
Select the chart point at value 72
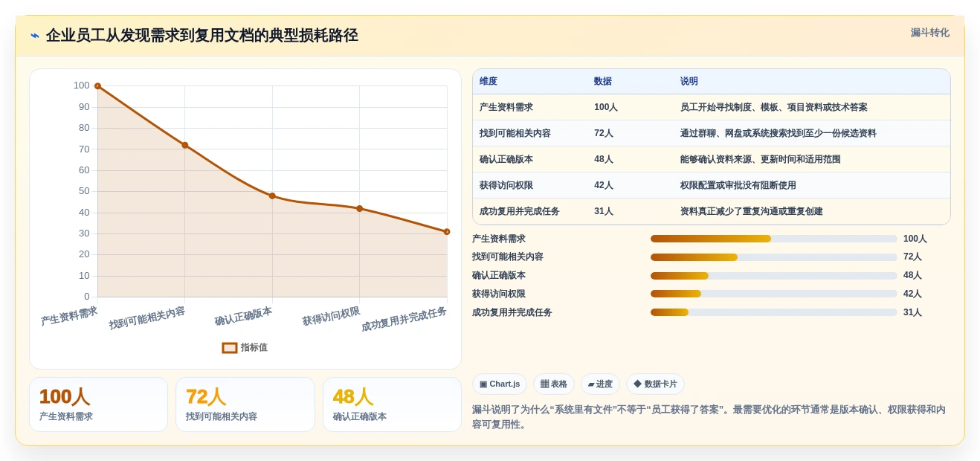pos(185,145)
